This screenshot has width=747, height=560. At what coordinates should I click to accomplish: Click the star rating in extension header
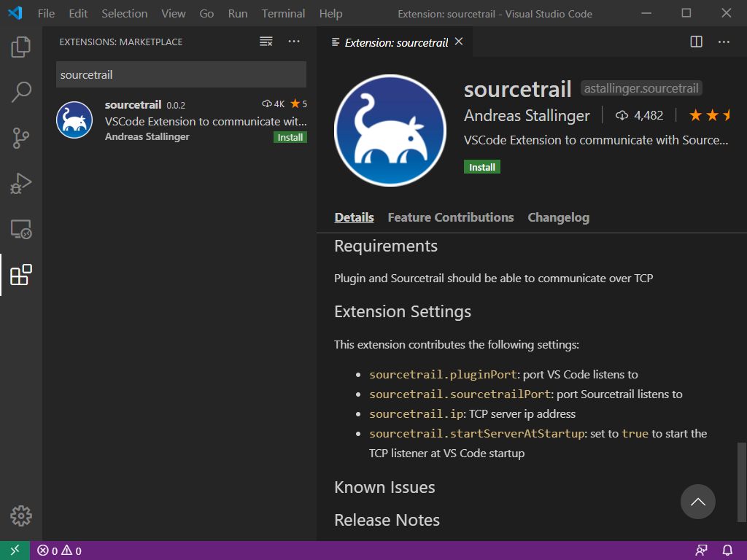click(x=709, y=115)
